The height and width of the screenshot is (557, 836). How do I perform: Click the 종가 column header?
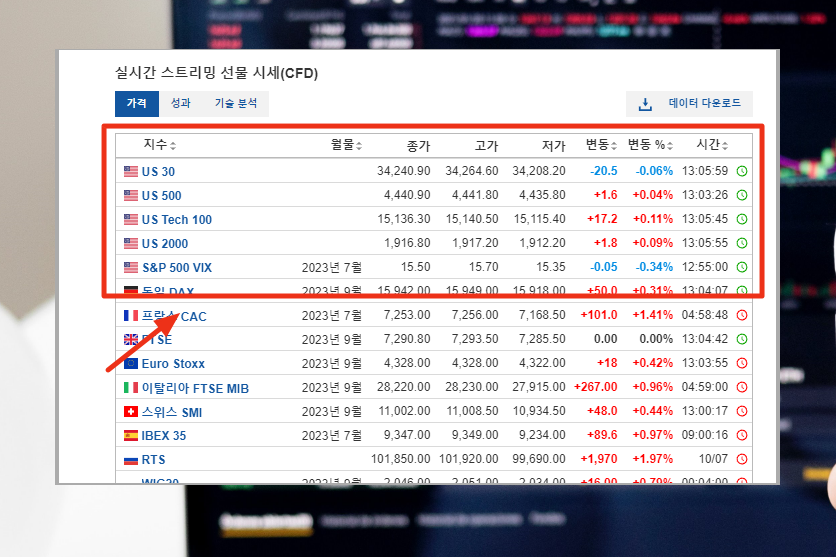pyautogui.click(x=419, y=146)
